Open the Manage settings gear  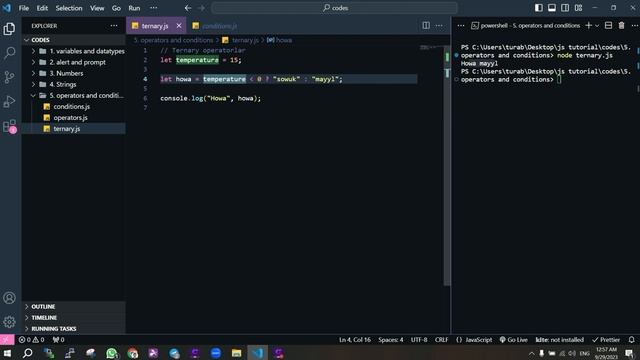click(x=9, y=322)
